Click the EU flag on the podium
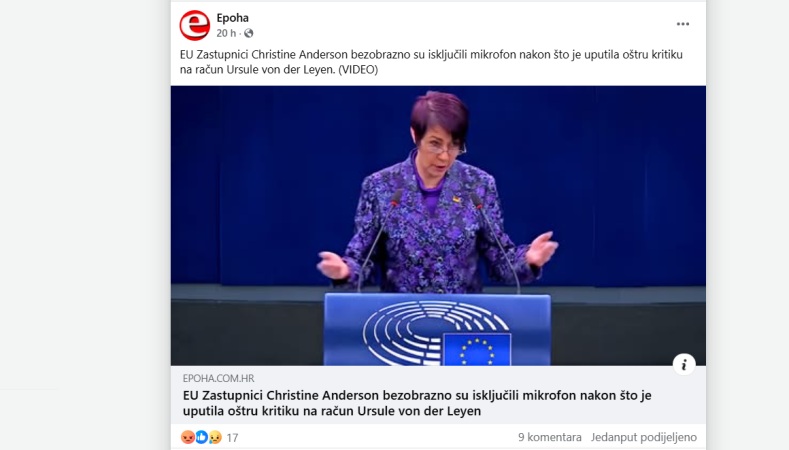789x450 pixels. pos(477,349)
